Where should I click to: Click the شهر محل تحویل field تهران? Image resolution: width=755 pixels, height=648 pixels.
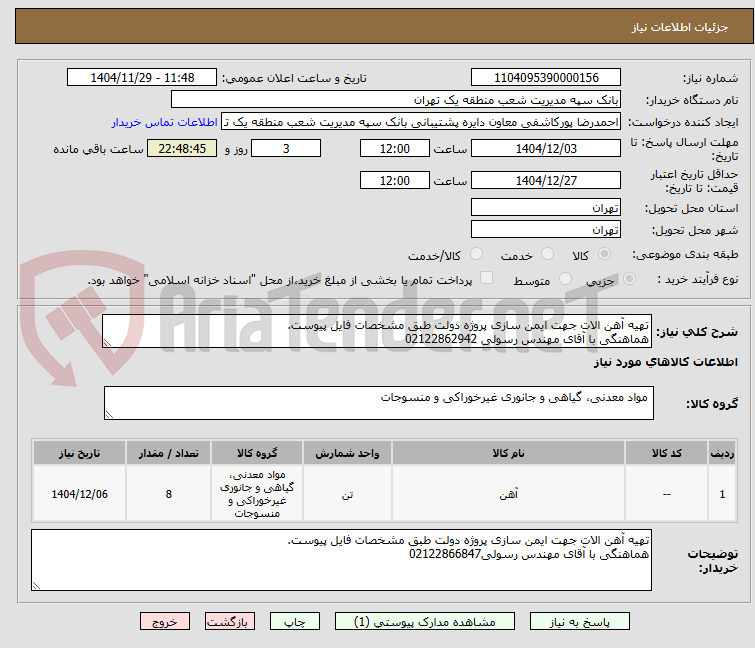546,229
